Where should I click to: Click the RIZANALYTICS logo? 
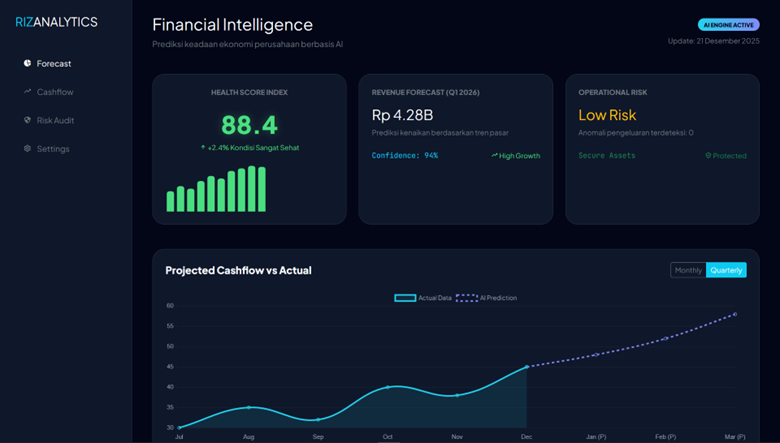(x=56, y=22)
